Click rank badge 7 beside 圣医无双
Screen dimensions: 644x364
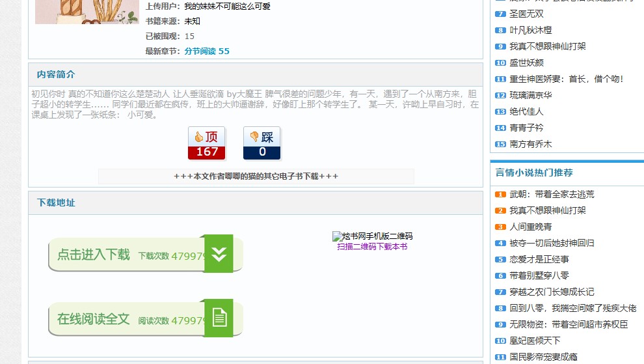(500, 14)
